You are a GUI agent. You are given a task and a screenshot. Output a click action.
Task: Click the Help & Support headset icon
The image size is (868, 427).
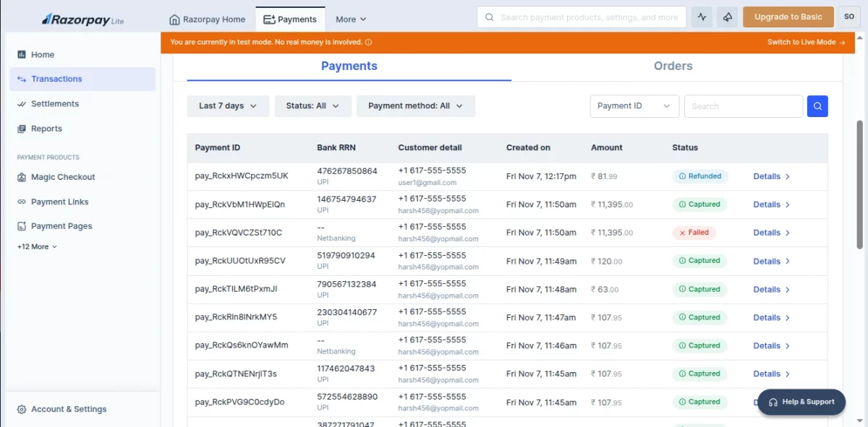pyautogui.click(x=773, y=402)
